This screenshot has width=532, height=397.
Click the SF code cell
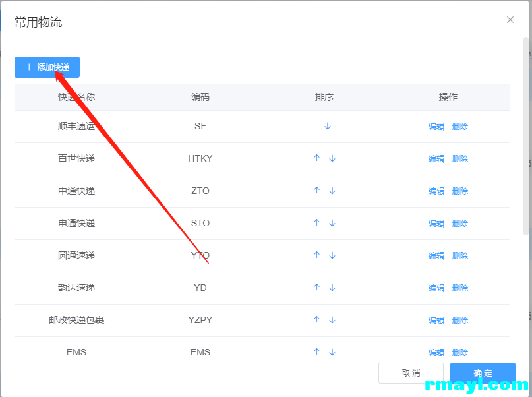point(200,126)
